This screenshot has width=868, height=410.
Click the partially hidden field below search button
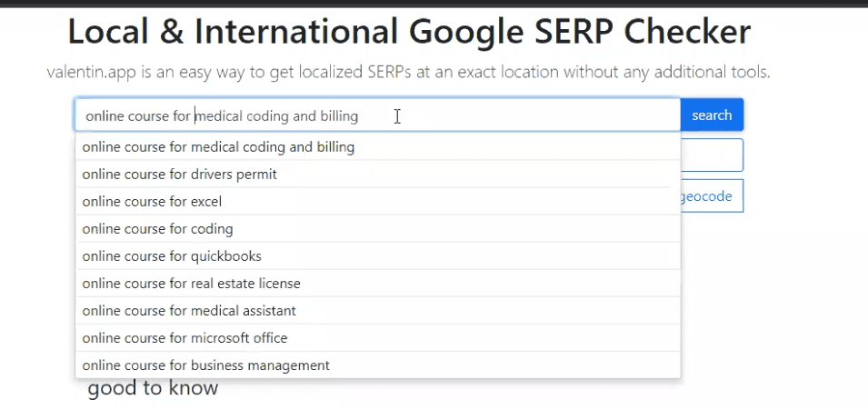pyautogui.click(x=712, y=155)
